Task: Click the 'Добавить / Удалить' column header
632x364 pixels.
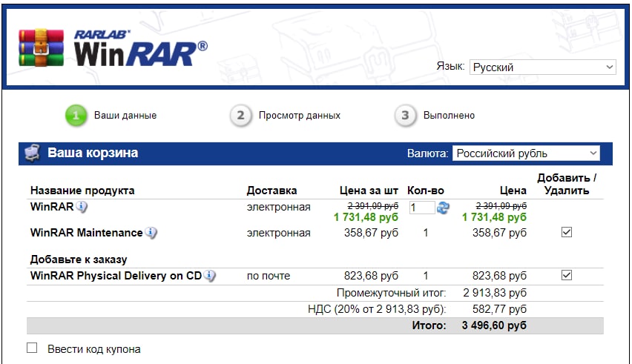Action: [567, 184]
